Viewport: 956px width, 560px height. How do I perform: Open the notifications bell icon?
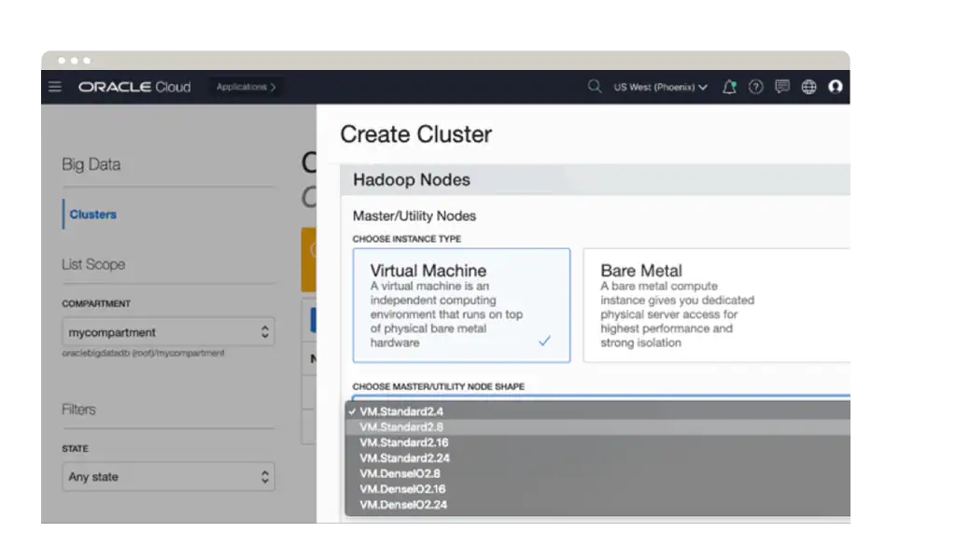coord(729,87)
